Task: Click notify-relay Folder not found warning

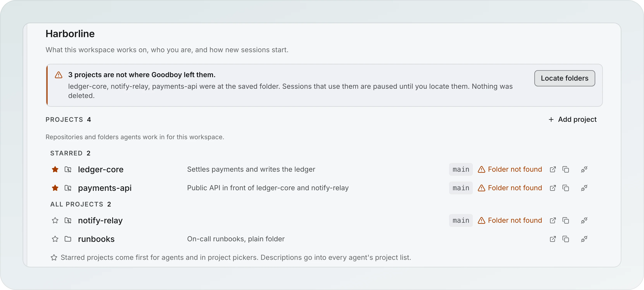Action: [x=510, y=221]
